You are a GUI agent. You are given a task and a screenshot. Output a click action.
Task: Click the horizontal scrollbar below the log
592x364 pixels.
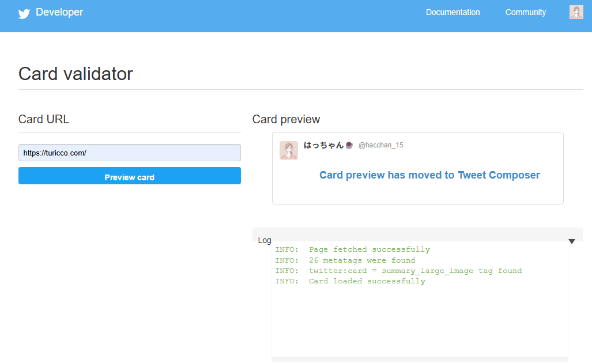click(x=420, y=360)
